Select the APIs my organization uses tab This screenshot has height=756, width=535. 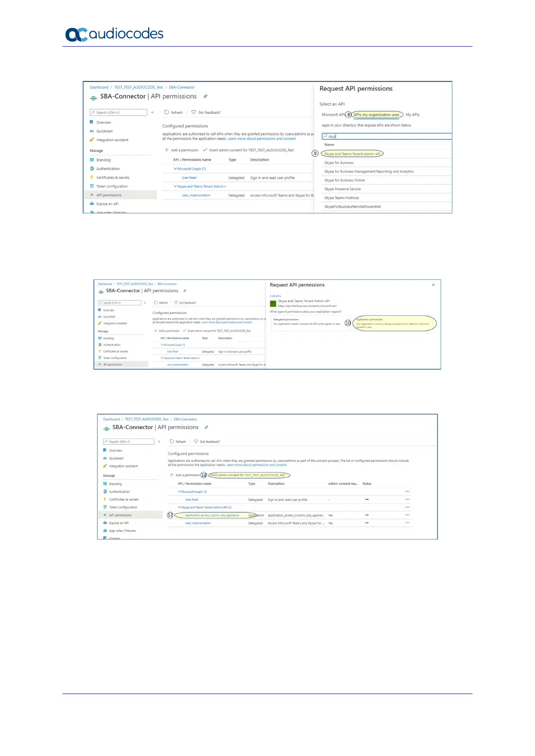pos(376,115)
